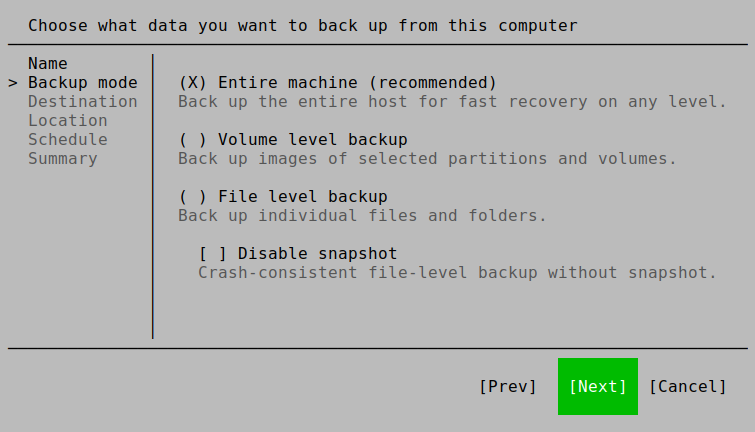Click the 'Back up individual files and folders' description
Viewport: 755px width, 432px height.
(362, 215)
